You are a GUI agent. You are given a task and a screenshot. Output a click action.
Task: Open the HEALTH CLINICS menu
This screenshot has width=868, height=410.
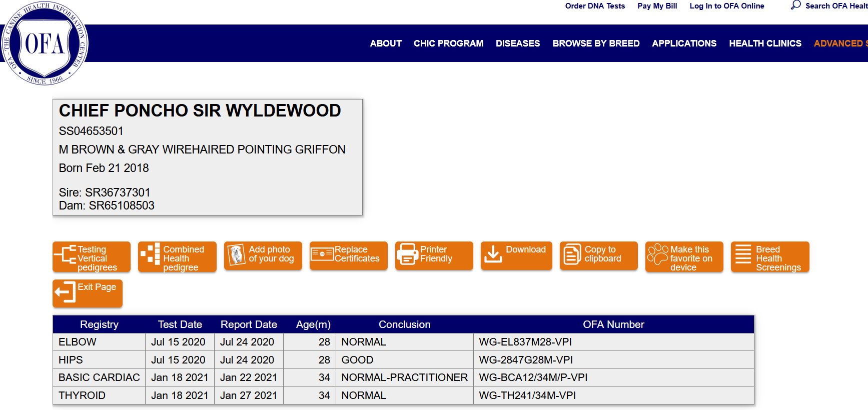point(765,43)
